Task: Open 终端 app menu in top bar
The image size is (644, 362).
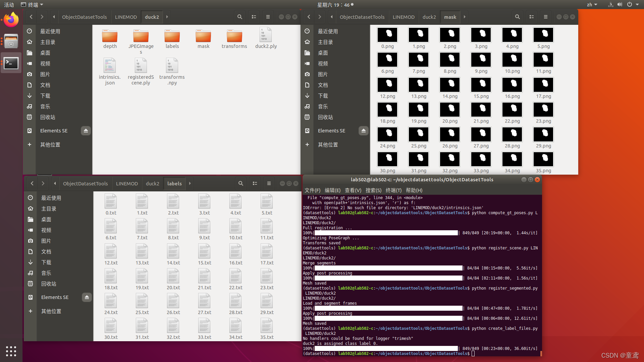Action: [32, 5]
